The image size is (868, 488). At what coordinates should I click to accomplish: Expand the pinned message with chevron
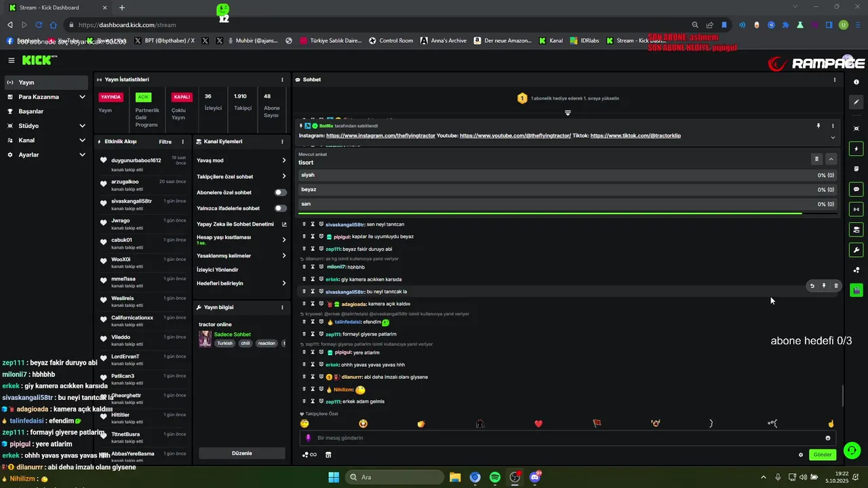tap(833, 138)
